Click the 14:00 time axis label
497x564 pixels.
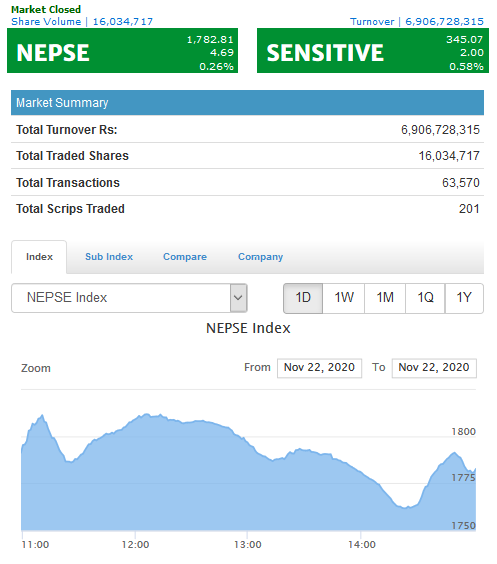(362, 545)
